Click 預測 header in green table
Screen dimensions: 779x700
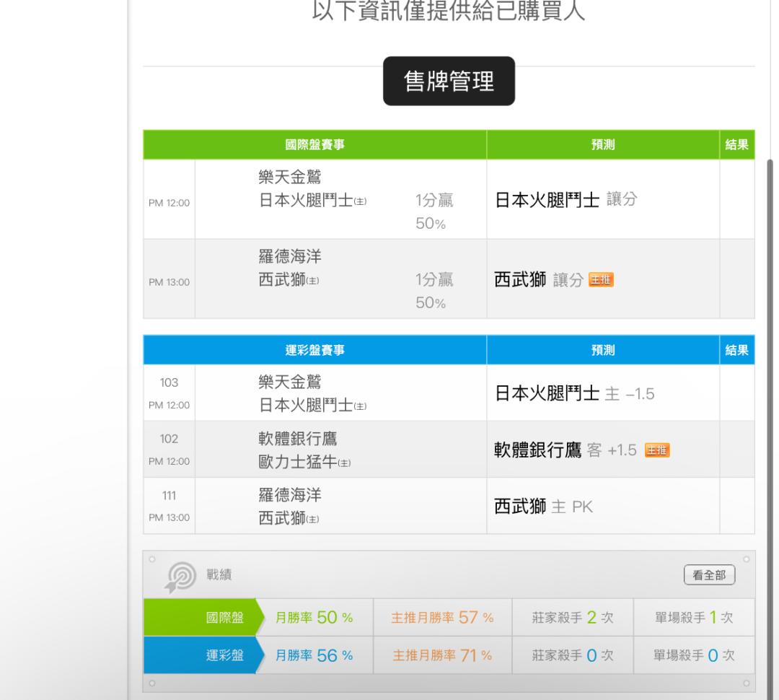603,144
